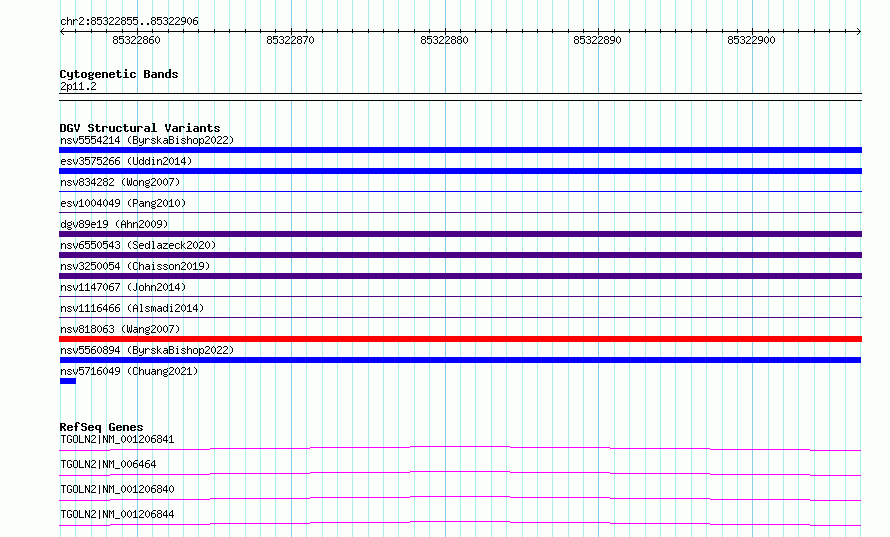Click the DGV Structural Variants track title

pos(140,128)
